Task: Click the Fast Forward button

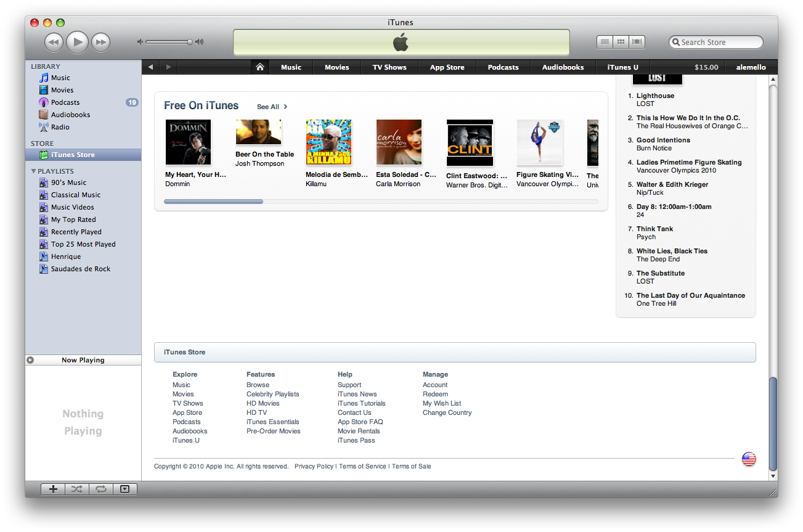Action: pos(100,42)
